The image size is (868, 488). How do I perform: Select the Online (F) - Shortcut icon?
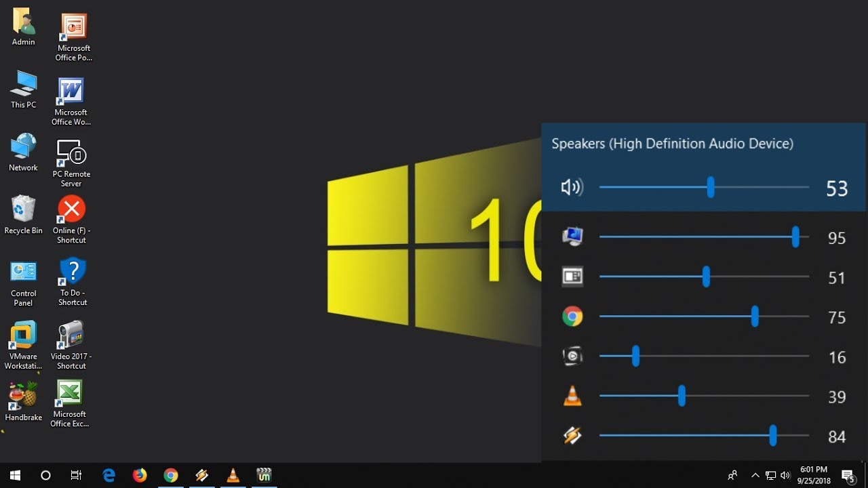[71, 220]
